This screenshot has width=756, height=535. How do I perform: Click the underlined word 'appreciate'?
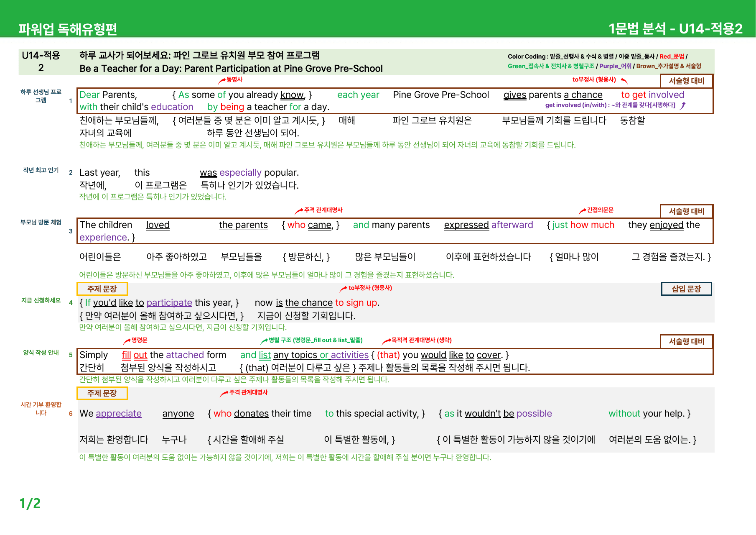[119, 414]
